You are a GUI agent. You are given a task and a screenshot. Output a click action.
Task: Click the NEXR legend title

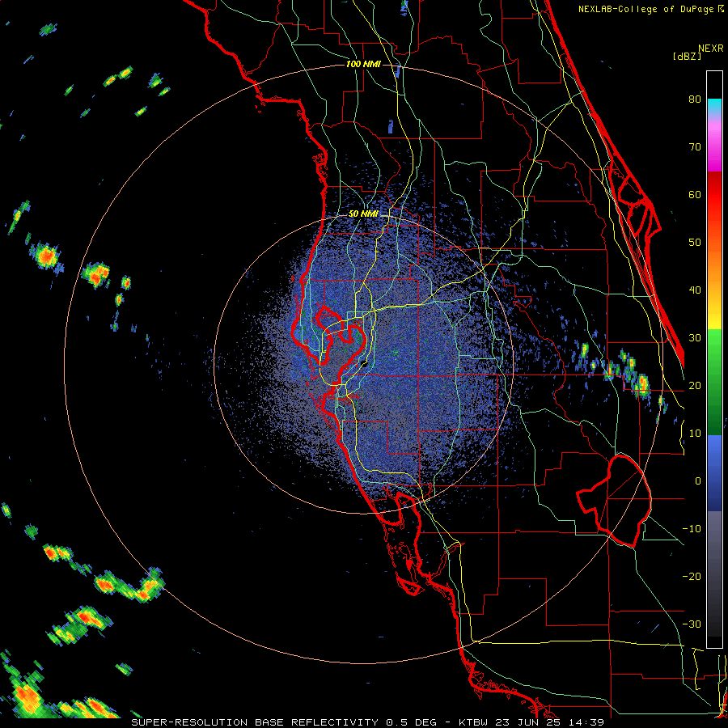click(x=711, y=49)
